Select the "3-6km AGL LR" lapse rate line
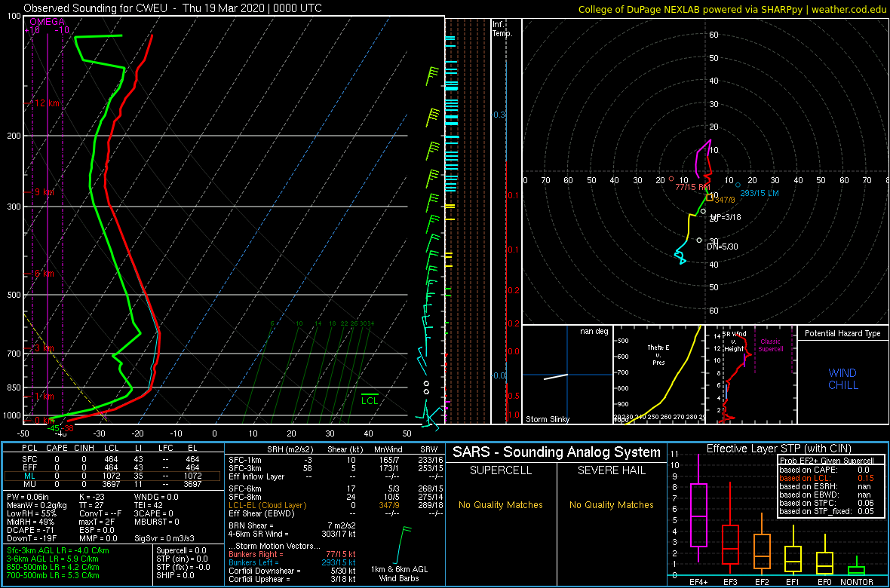The width and height of the screenshot is (890, 588). (x=54, y=559)
